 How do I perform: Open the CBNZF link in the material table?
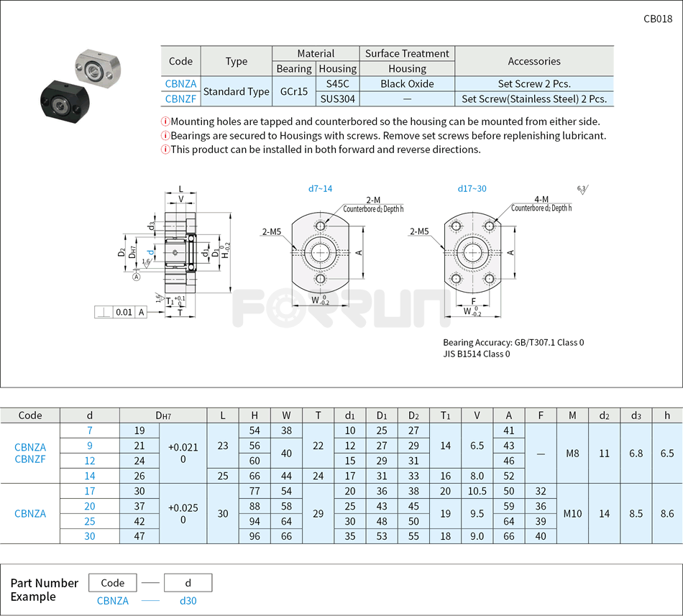(x=180, y=99)
